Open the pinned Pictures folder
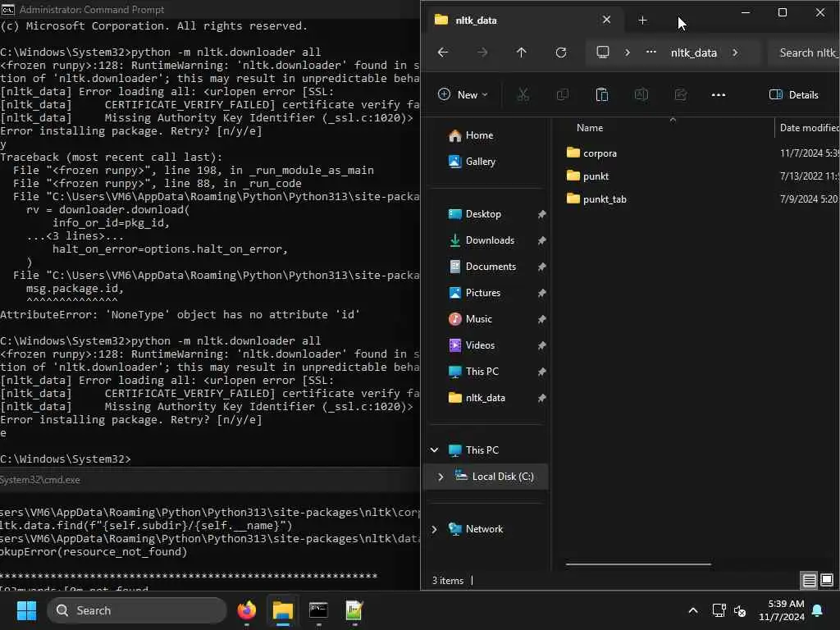 coord(482,293)
